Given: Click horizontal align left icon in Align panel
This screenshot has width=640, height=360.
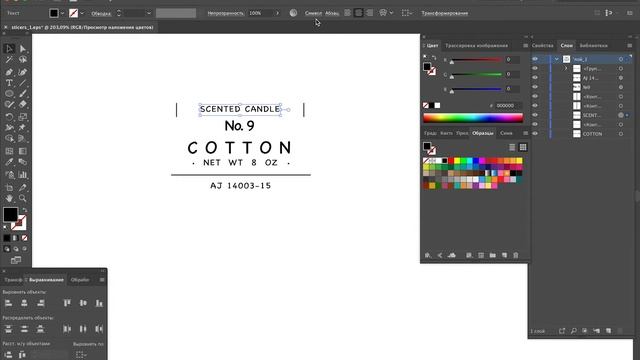Looking at the screenshot, I should pos(9,303).
